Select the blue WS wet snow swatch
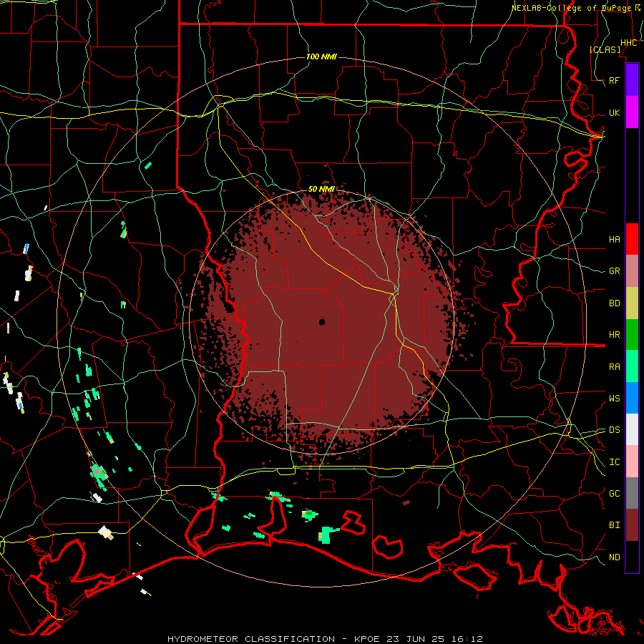644x644 pixels. click(x=632, y=398)
